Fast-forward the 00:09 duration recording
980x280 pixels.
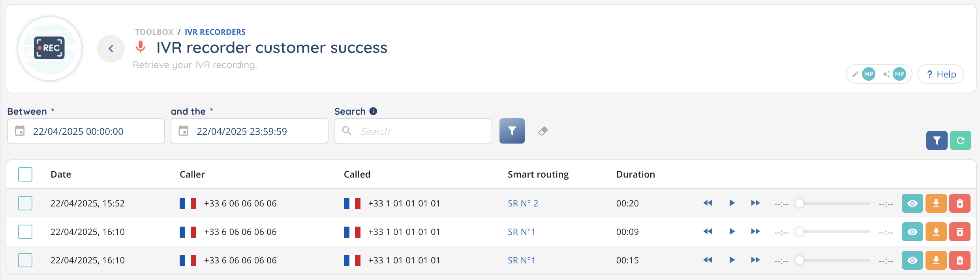[x=755, y=232]
